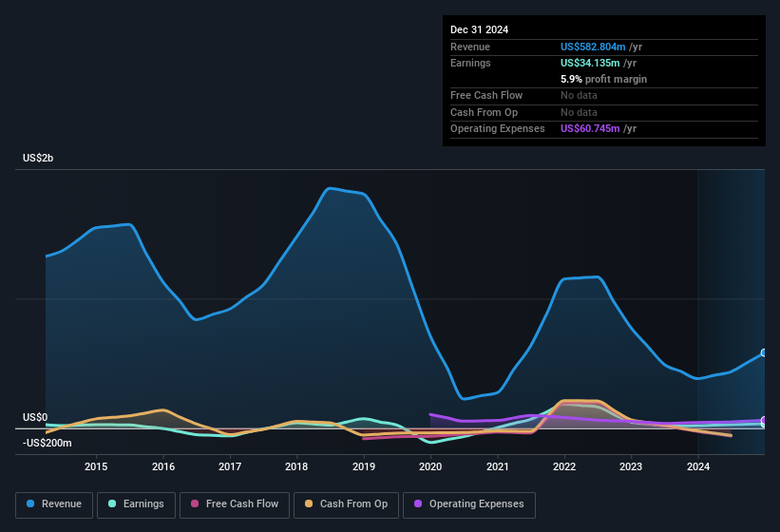Screen dimensions: 780x532
Task: Click the 2021 x-axis label
Action: click(x=498, y=466)
